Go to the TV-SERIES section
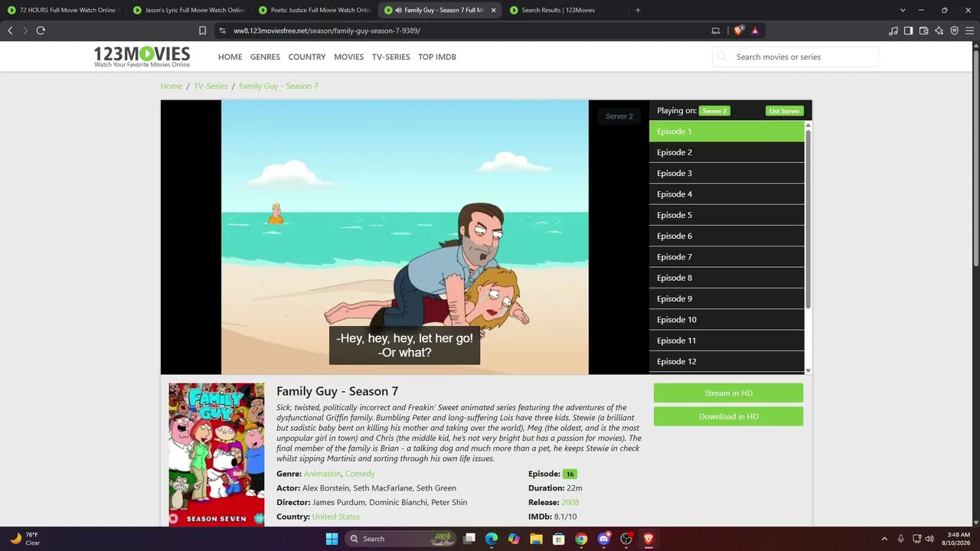The width and height of the screenshot is (980, 551). (390, 57)
